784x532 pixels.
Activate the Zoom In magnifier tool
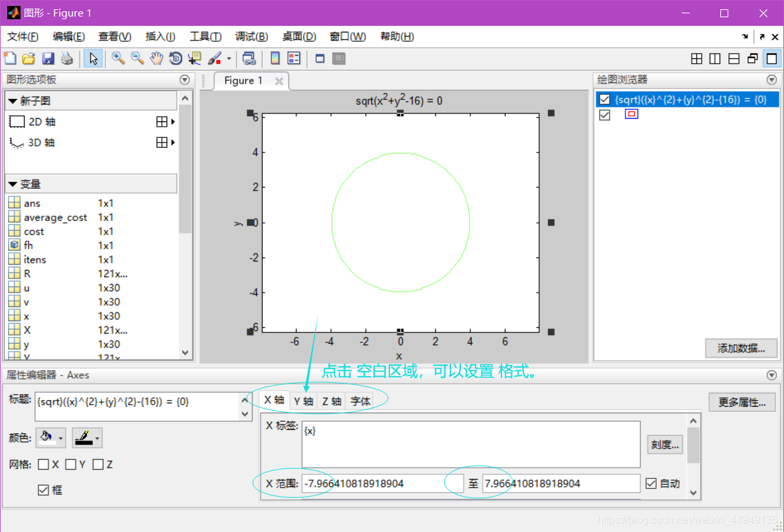pyautogui.click(x=119, y=59)
